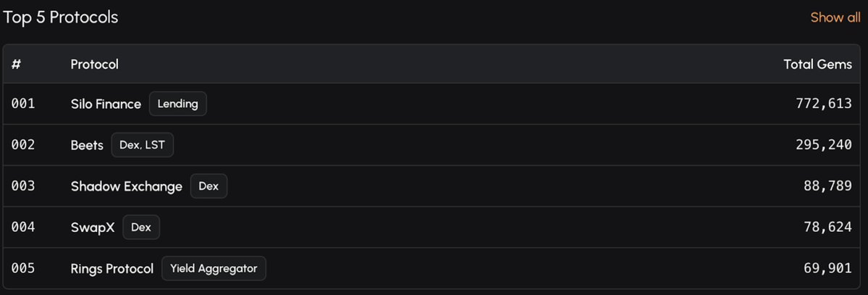This screenshot has height=295, width=868.
Task: Click the Top 5 Protocols heading
Action: pos(60,17)
